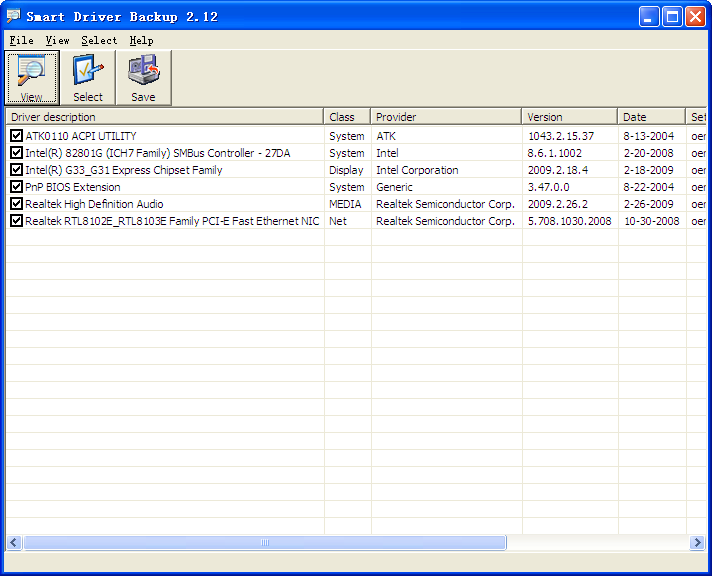The image size is (712, 576).
Task: Click the Smart Driver Backup title bar icon
Action: [x=13, y=16]
